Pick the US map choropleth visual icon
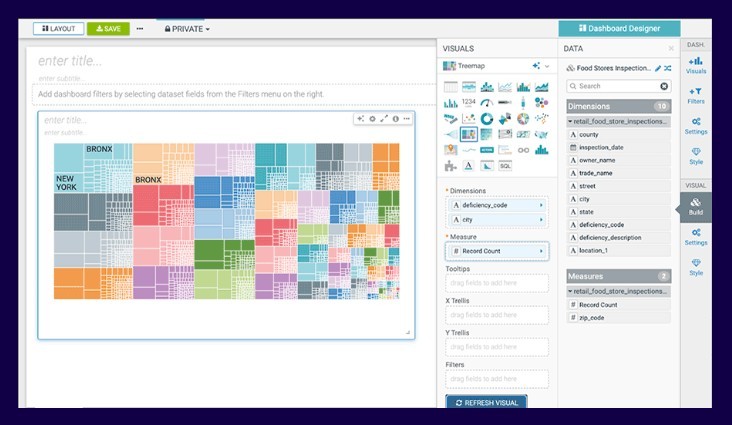This screenshot has height=425, width=732. click(x=542, y=135)
